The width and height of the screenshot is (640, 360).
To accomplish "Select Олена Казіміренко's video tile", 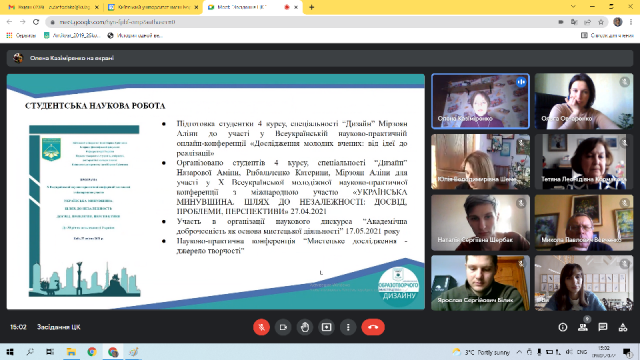I will 480,101.
